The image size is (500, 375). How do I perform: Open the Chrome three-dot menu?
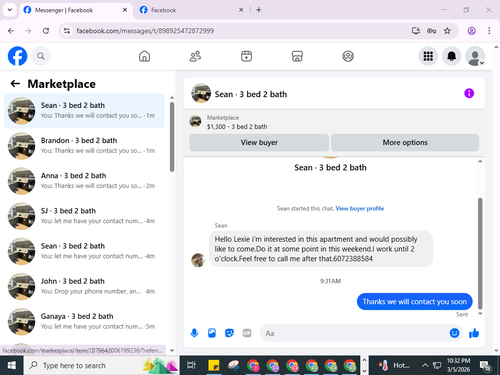click(x=489, y=31)
